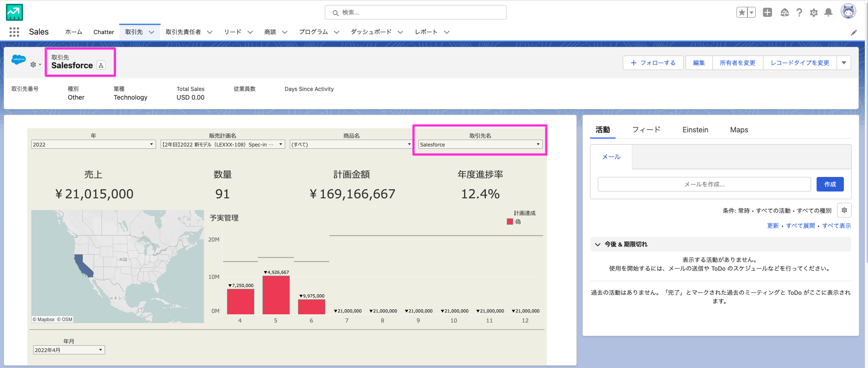
Task: Open the Setup gear menu
Action: pyautogui.click(x=814, y=13)
